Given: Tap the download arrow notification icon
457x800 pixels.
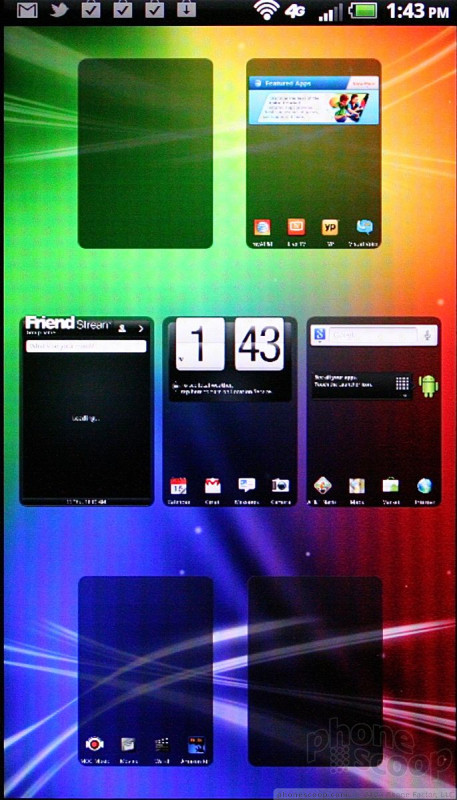Looking at the screenshot, I should [x=186, y=9].
